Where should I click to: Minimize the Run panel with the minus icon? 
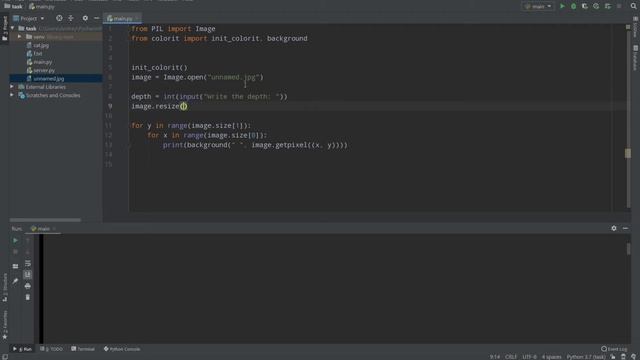pyautogui.click(x=625, y=229)
